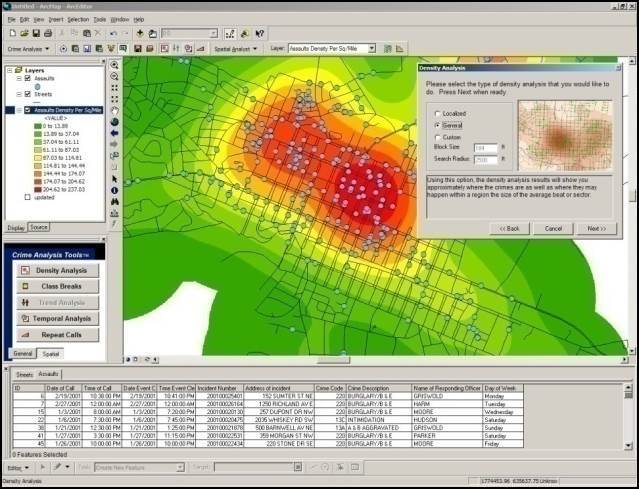Click the Temporal Analysis button
639x489 pixels.
point(57,319)
